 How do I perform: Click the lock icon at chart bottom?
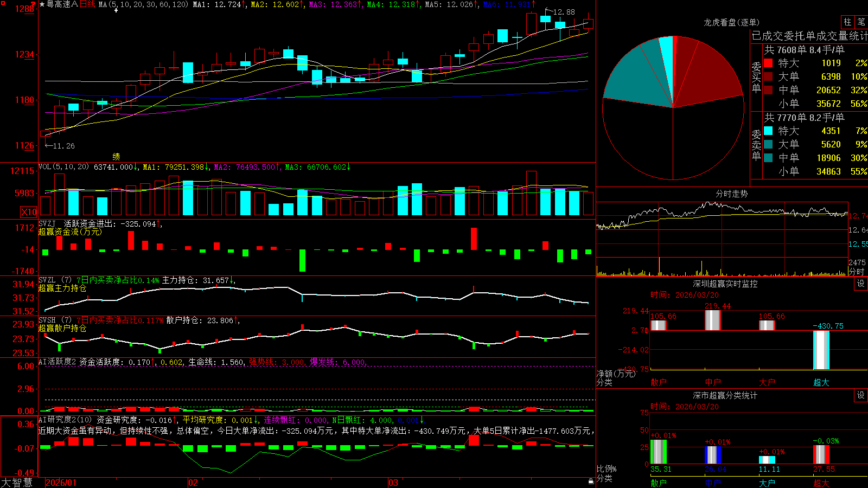tap(591, 481)
